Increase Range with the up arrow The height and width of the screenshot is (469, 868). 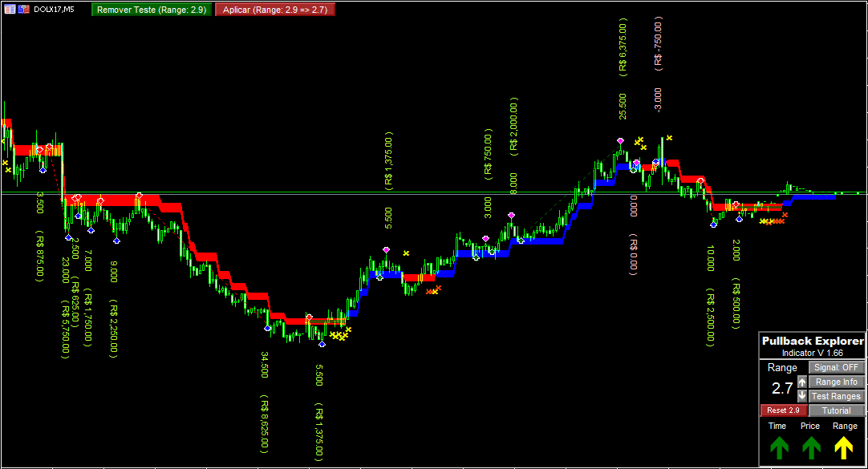(801, 382)
